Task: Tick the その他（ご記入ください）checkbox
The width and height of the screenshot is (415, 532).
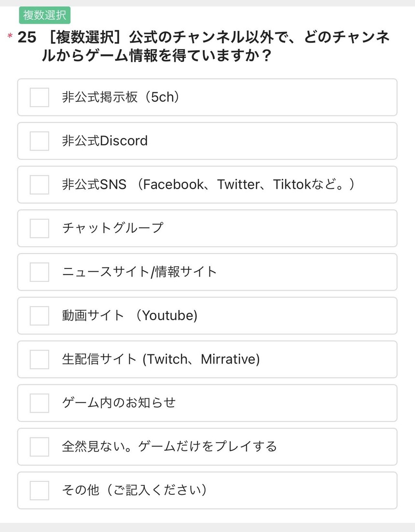Action: click(39, 490)
